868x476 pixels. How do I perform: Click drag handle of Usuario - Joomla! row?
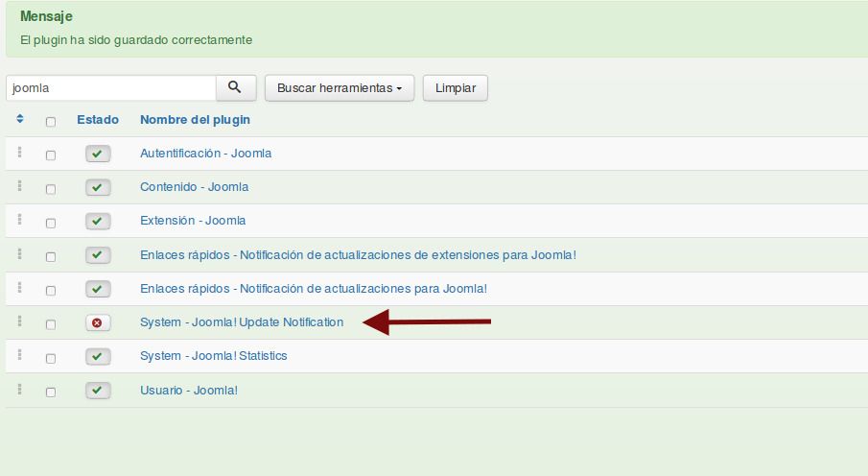(19, 389)
